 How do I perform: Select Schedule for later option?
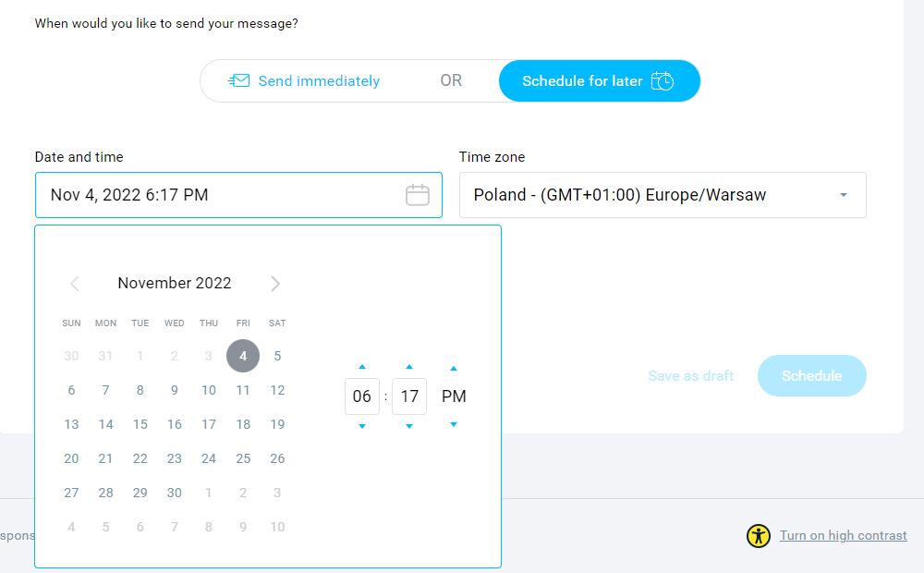coord(600,80)
